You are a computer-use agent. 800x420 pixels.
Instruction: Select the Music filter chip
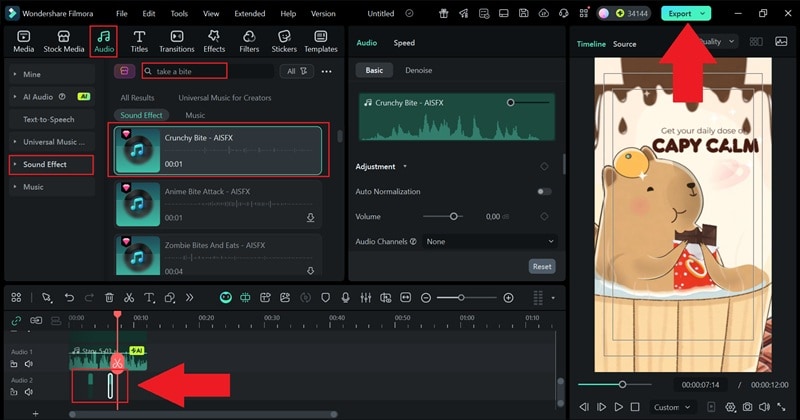pyautogui.click(x=195, y=115)
